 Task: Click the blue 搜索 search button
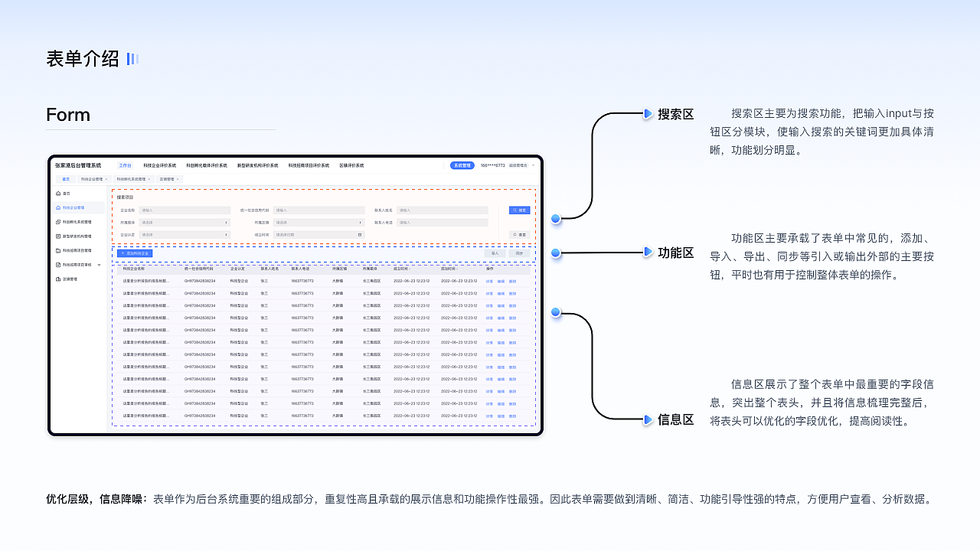click(x=520, y=210)
